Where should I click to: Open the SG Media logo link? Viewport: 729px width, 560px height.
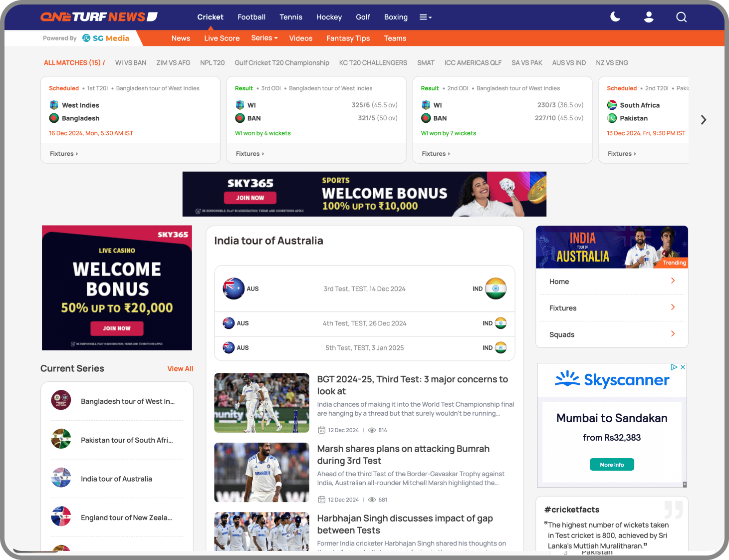(x=106, y=38)
